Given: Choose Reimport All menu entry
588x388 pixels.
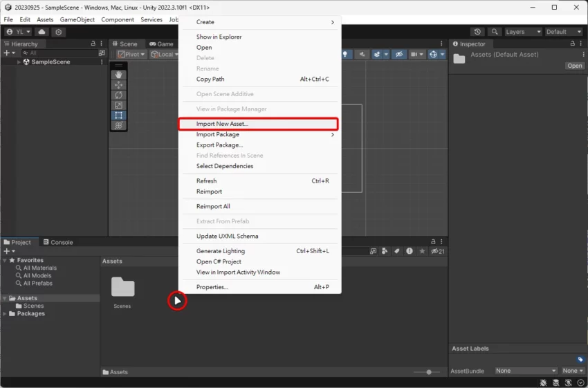Looking at the screenshot, I should pyautogui.click(x=259, y=207).
